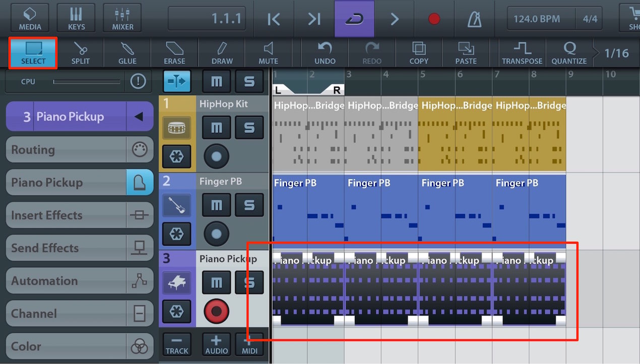Toggle the metronome icon
Viewport: 640px width, 364px height.
click(x=474, y=19)
